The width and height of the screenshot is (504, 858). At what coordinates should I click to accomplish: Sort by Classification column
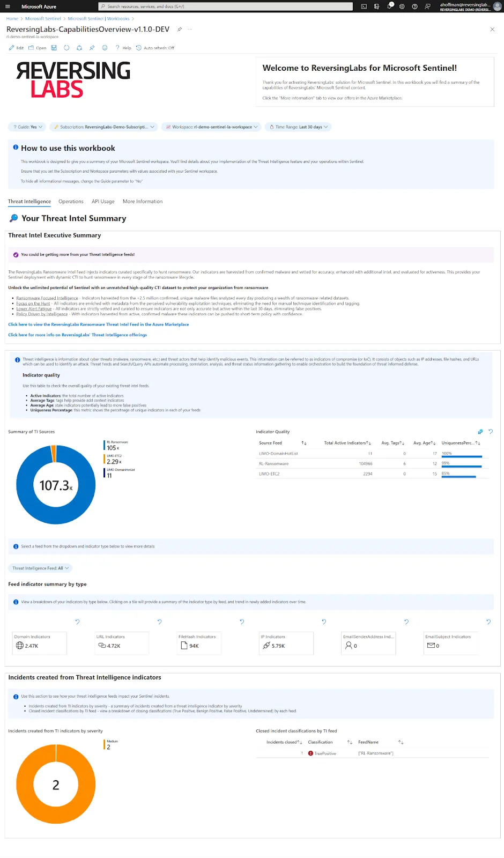point(330,742)
